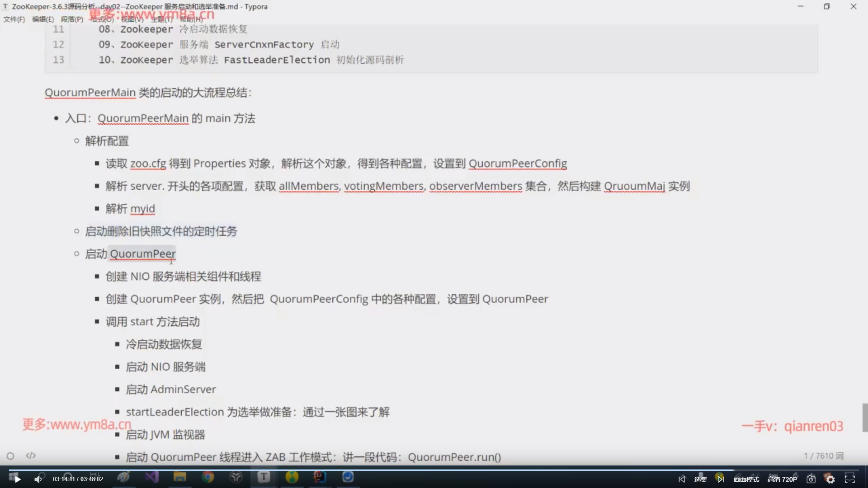Open video player settings gear

(x=830, y=479)
